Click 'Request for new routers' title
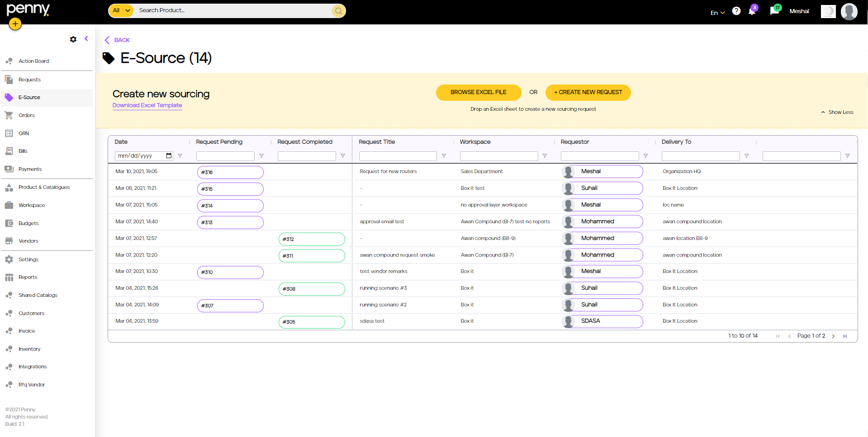Screen dimensions: 868x437 click(388, 171)
